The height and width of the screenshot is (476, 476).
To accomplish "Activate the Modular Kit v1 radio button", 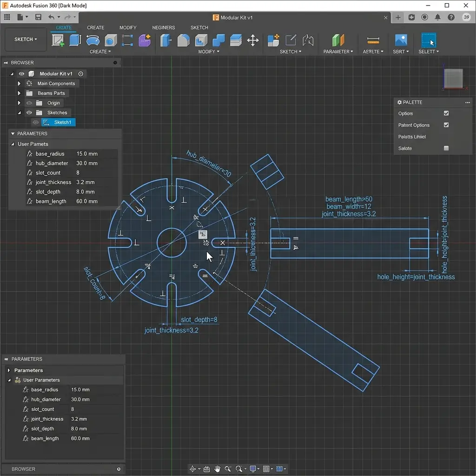I will [81, 73].
